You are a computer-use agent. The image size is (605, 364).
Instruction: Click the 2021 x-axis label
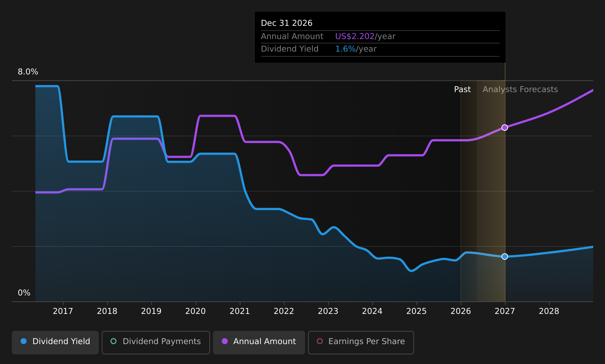240,311
